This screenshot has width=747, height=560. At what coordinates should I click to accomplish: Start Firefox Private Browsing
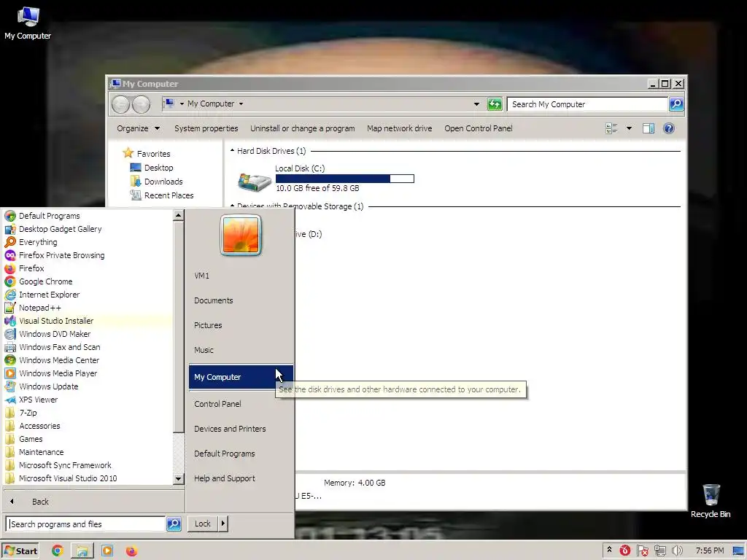point(54,255)
